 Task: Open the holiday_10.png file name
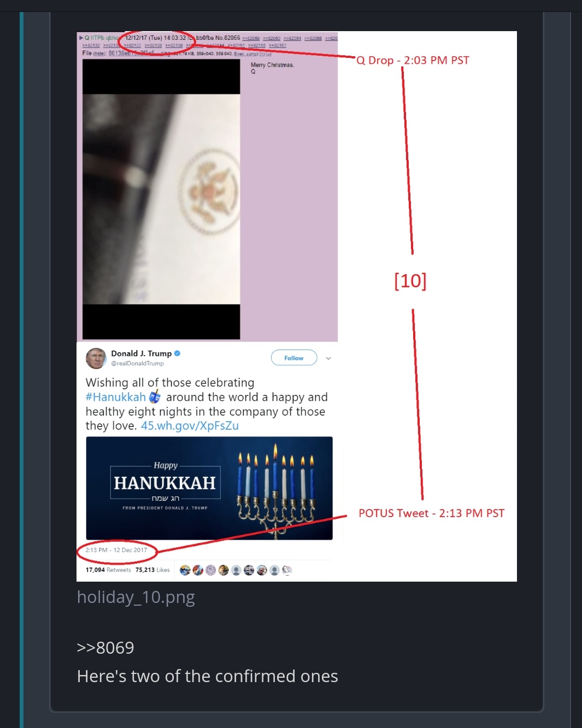click(x=136, y=597)
